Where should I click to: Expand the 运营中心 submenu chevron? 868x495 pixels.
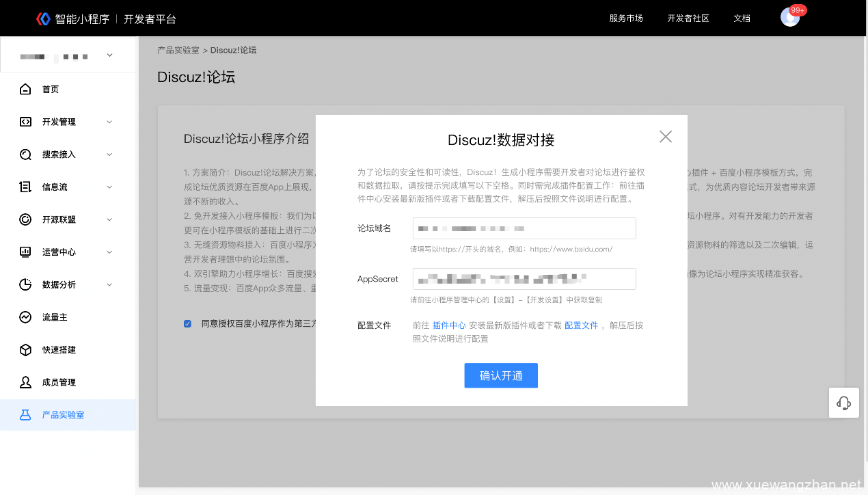[x=109, y=252]
